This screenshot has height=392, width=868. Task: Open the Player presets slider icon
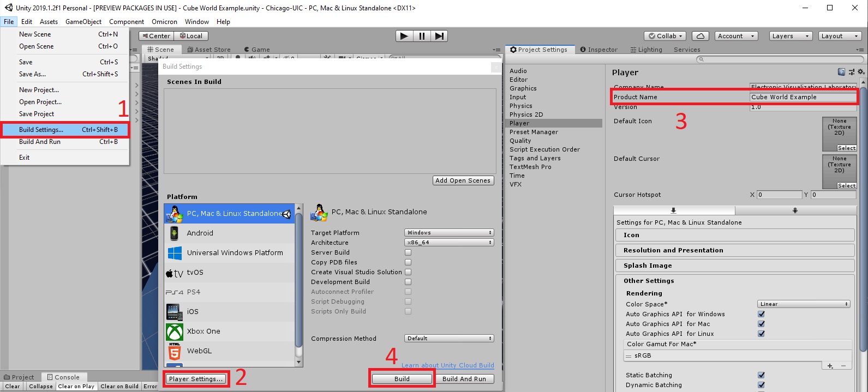pos(852,72)
